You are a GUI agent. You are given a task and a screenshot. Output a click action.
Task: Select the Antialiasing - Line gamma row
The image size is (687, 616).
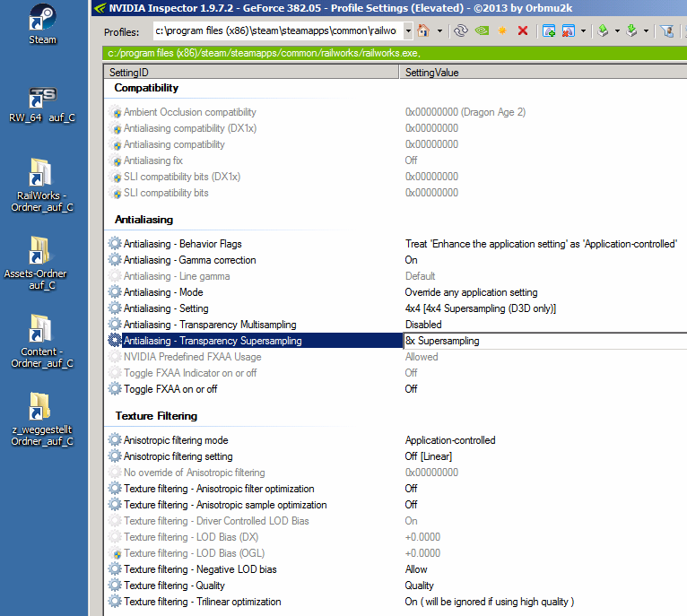[396, 276]
